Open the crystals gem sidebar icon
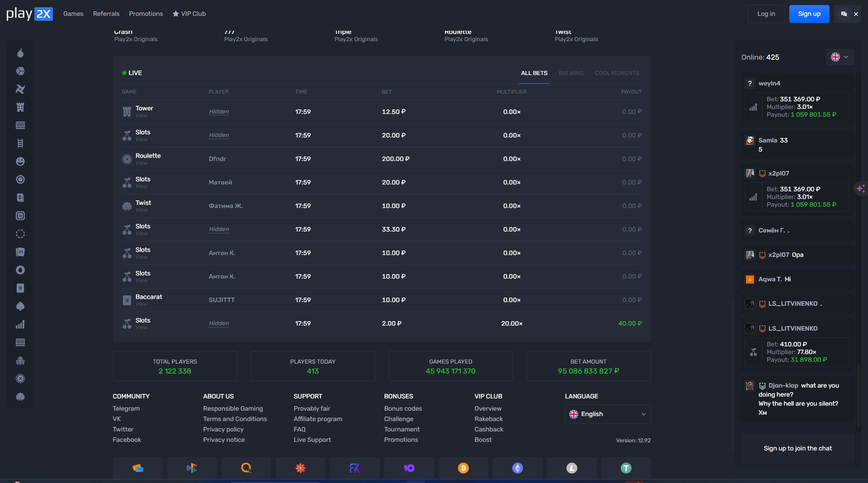 (20, 360)
